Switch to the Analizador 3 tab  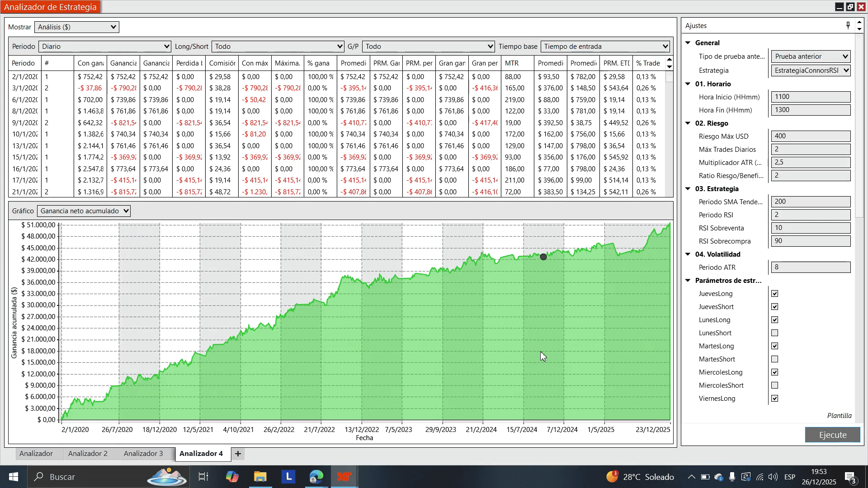coord(143,454)
